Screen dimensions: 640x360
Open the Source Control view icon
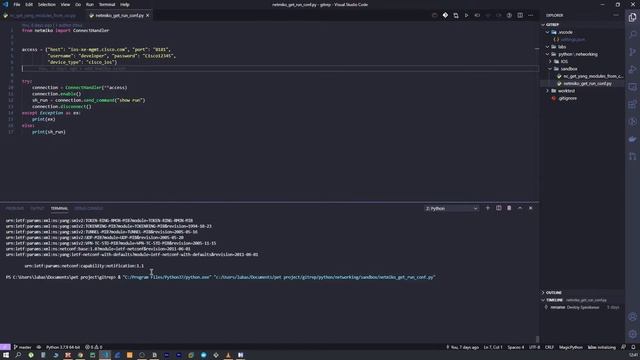[x=632, y=52]
